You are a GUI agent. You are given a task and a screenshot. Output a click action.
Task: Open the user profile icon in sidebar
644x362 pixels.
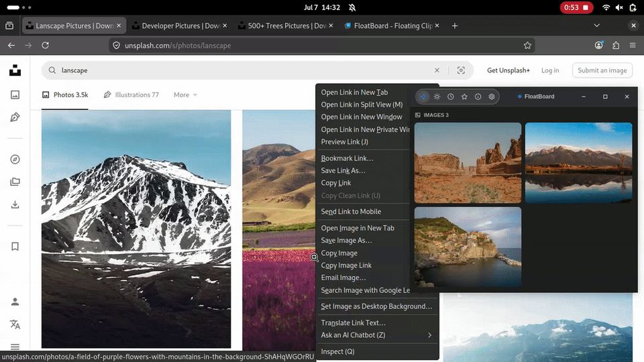click(x=15, y=302)
